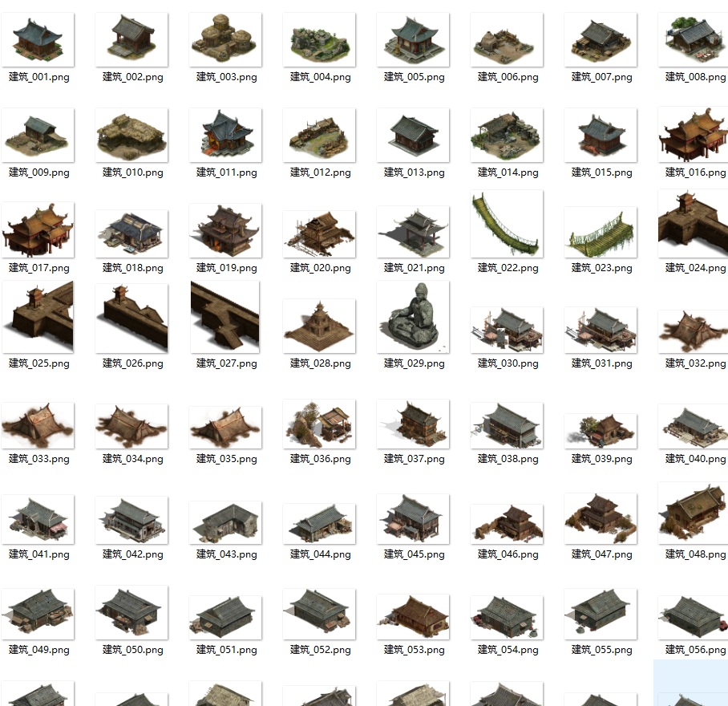
Task: Click the 建筑_001.png building thumbnail
Action: 38,40
